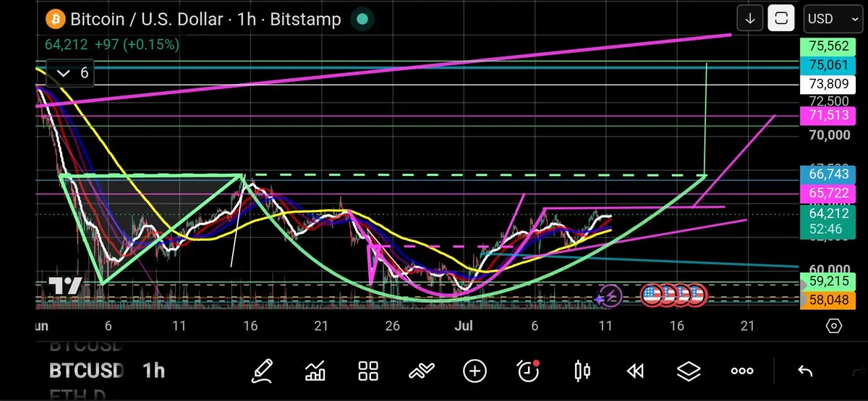Tap the circled plus add button
Viewport: 868px width, 401px height.
[x=475, y=371]
